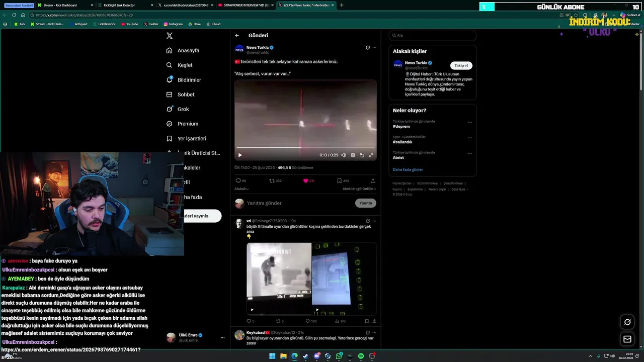The height and width of the screenshot is (362, 644).
Task: Open Bildirimler notifications
Action: (184, 80)
